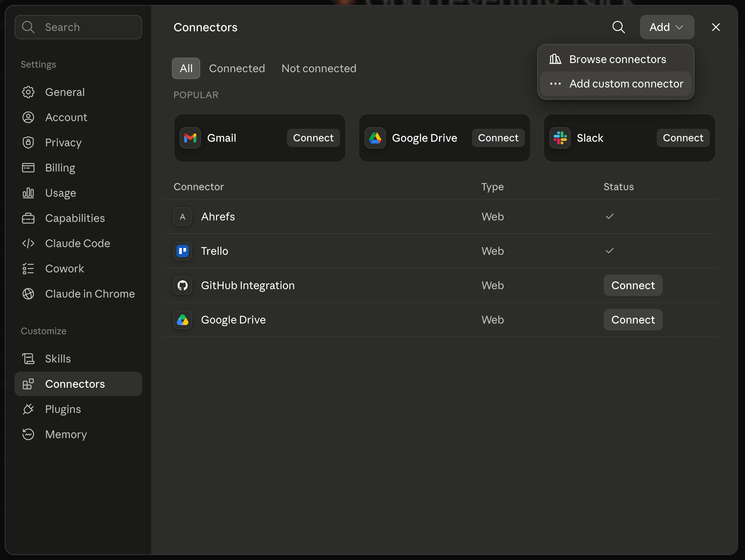Open Cowork settings
The width and height of the screenshot is (745, 560).
click(x=78, y=269)
